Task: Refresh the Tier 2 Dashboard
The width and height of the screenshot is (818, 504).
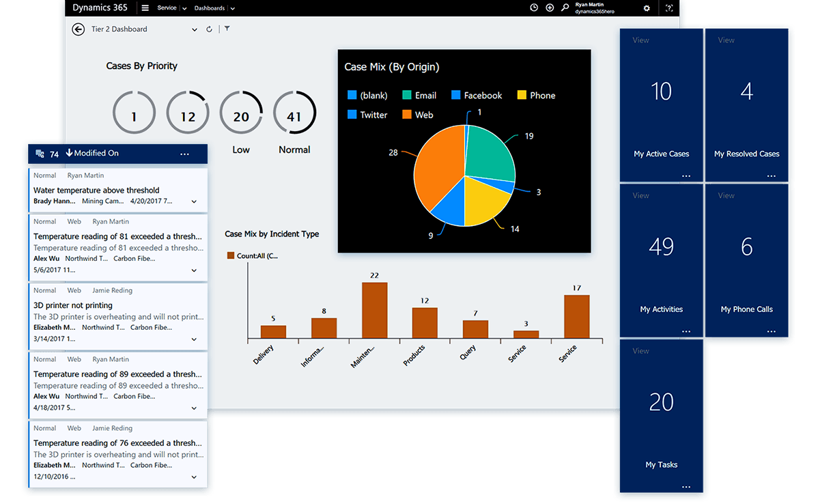Action: pos(209,29)
